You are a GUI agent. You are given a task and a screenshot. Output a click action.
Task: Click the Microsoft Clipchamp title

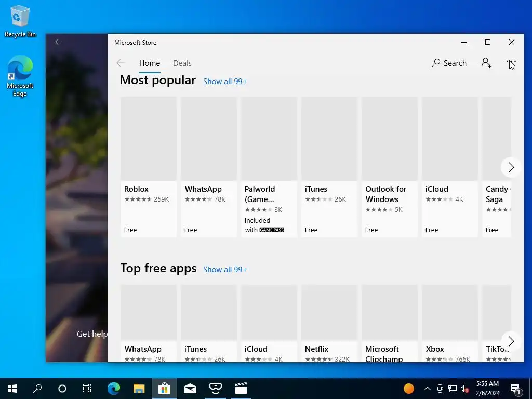pos(384,353)
